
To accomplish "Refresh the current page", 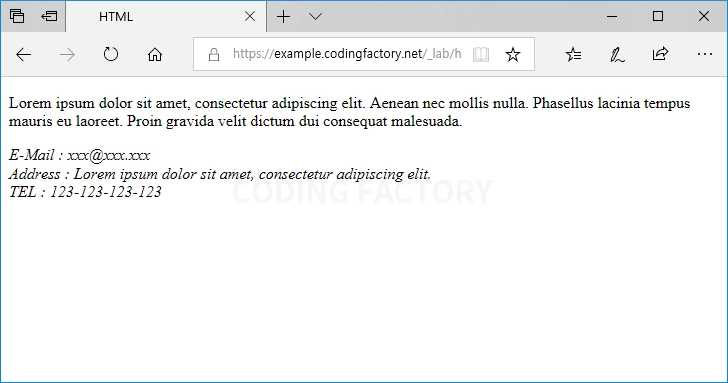I will 110,54.
